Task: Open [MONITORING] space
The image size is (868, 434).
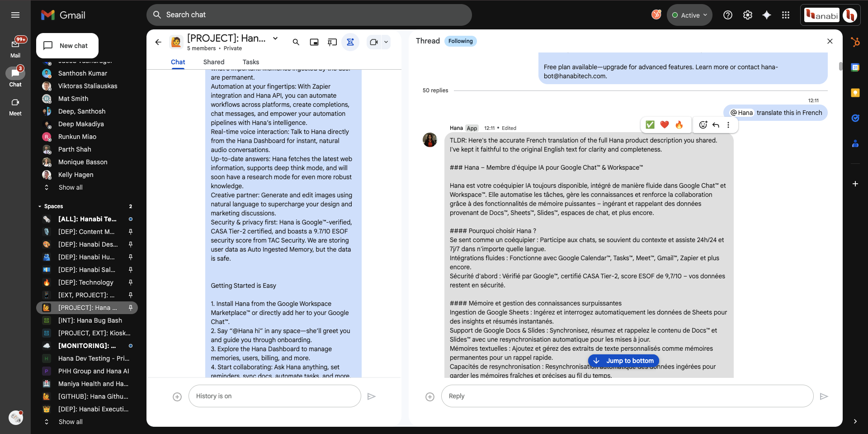Action: [87, 346]
